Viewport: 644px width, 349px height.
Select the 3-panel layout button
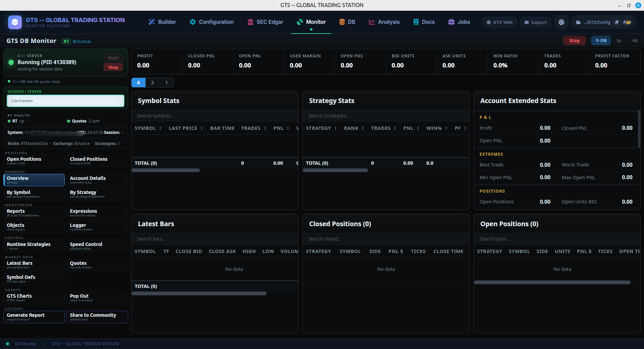[x=153, y=83]
